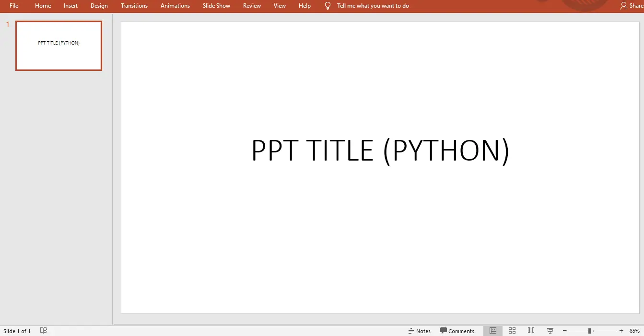Switch to the Design tab

(99, 6)
